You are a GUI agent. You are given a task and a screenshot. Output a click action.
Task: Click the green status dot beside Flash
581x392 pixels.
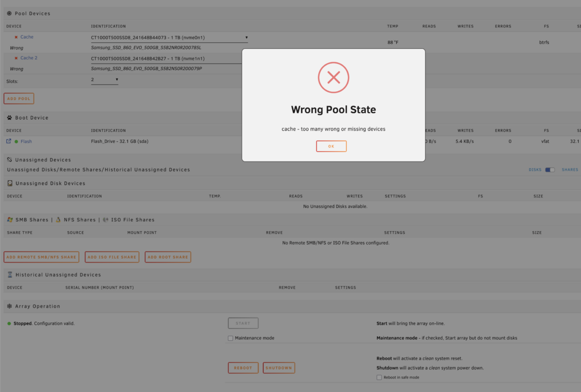click(16, 142)
